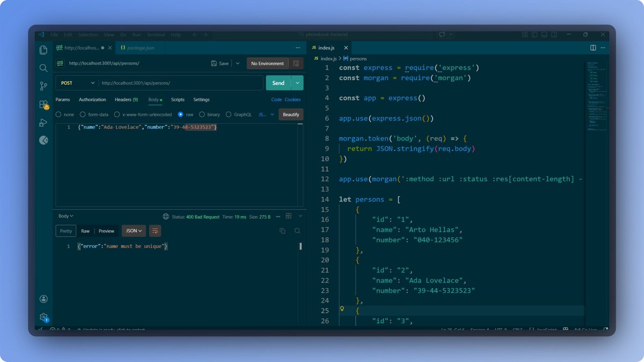The width and height of the screenshot is (644, 362).
Task: Open the Accounts menu icon
Action: point(43,299)
